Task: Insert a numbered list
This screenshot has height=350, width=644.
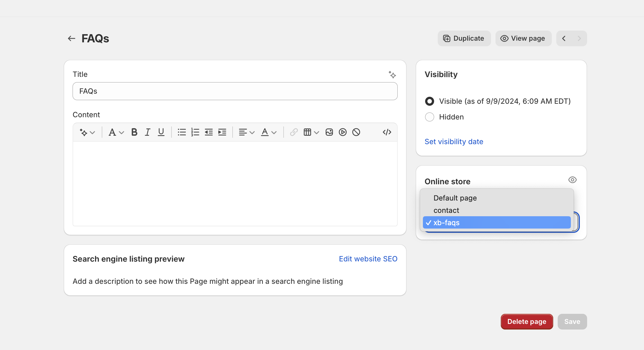Action: coord(195,132)
